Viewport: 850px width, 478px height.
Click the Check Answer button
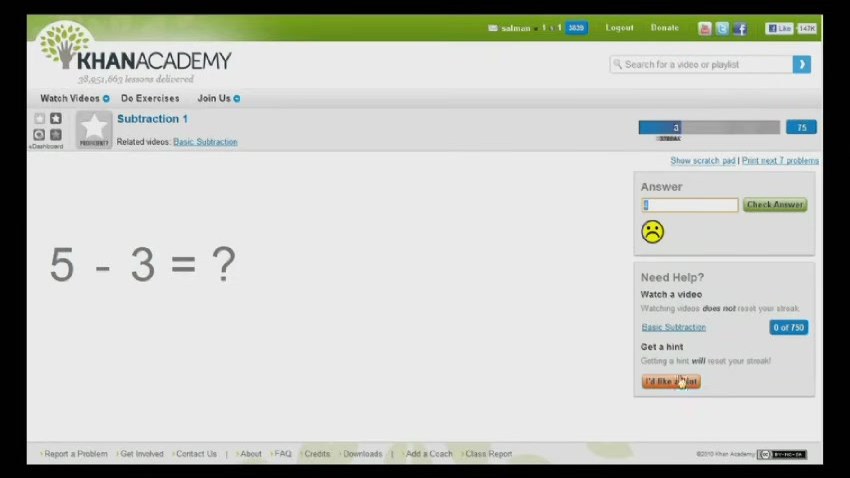[775, 205]
